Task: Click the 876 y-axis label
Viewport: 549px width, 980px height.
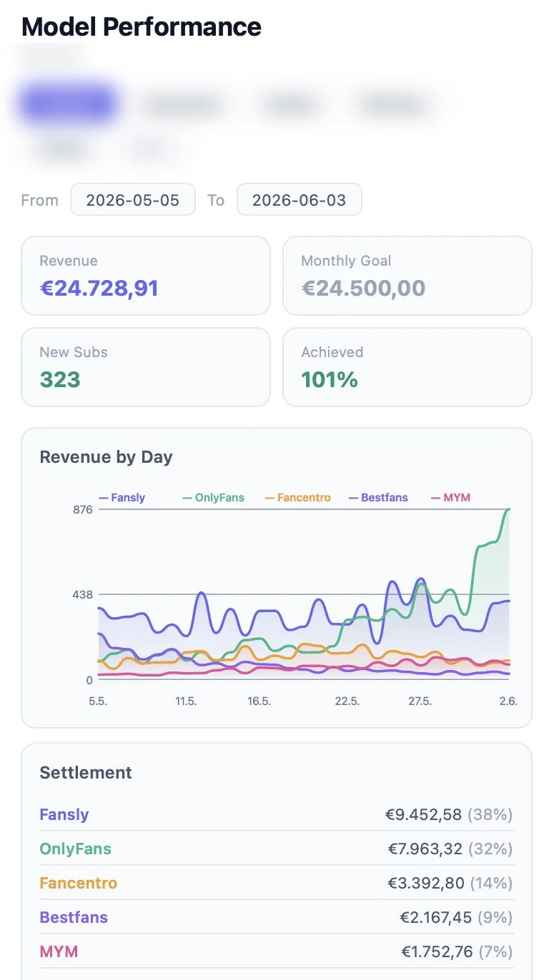Action: [83, 509]
